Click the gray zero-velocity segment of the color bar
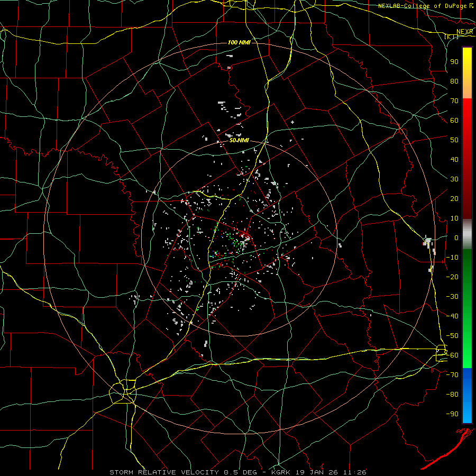This screenshot has width=476, height=476. point(467,234)
